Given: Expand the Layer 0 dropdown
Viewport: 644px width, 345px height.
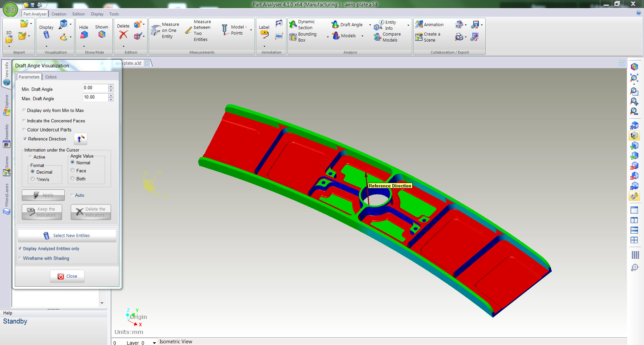Looking at the screenshot, I should 154,342.
